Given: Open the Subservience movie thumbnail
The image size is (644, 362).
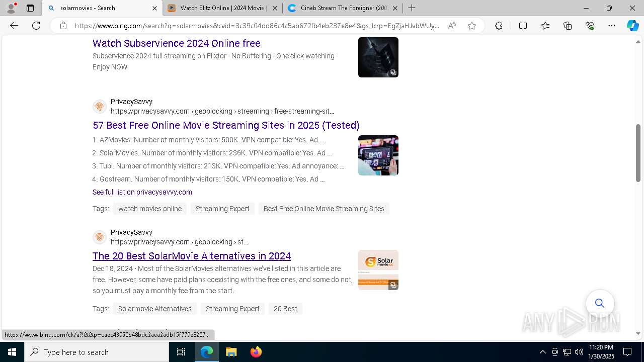Looking at the screenshot, I should coord(378,57).
